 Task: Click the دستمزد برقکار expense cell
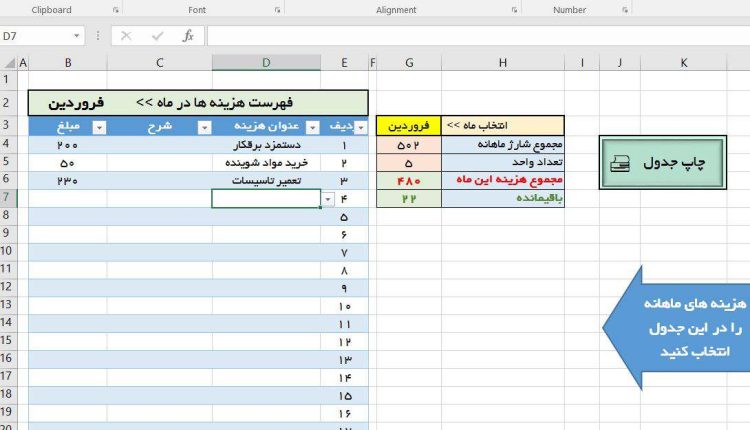click(266, 144)
